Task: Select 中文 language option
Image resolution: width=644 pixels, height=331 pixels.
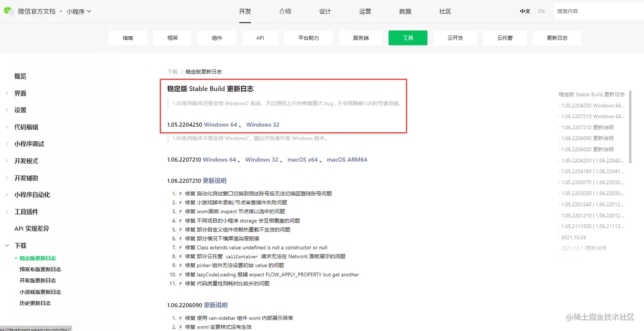Action: coord(525,12)
